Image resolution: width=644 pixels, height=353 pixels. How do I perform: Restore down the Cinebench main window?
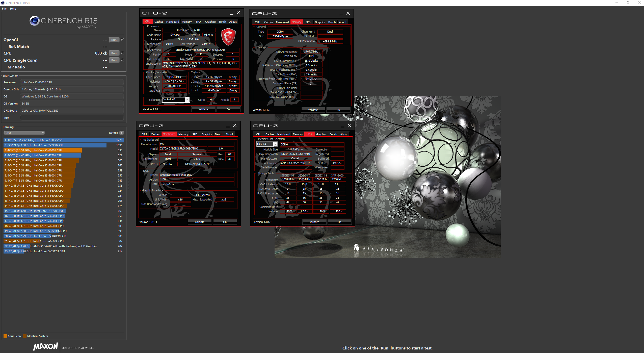(628, 3)
